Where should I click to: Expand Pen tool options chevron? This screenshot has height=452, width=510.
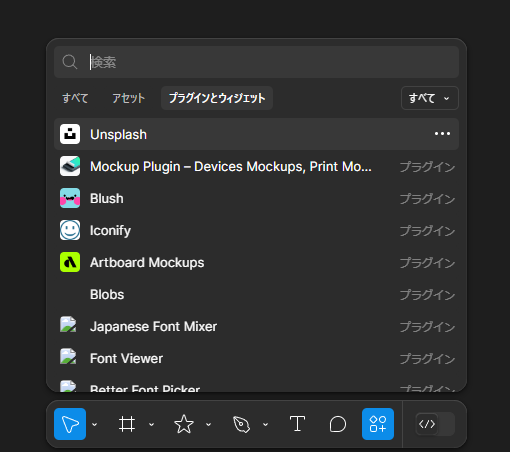(266, 424)
